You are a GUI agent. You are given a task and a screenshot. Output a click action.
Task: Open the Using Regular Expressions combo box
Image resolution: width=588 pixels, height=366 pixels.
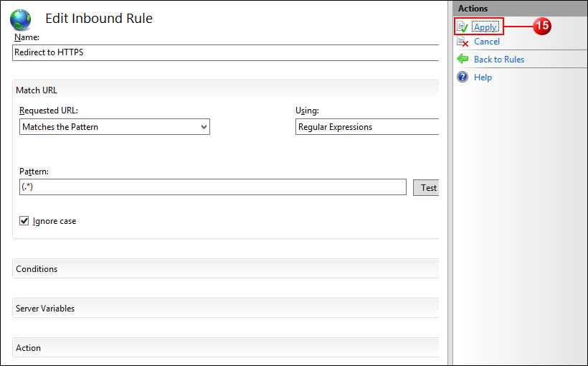tap(367, 127)
